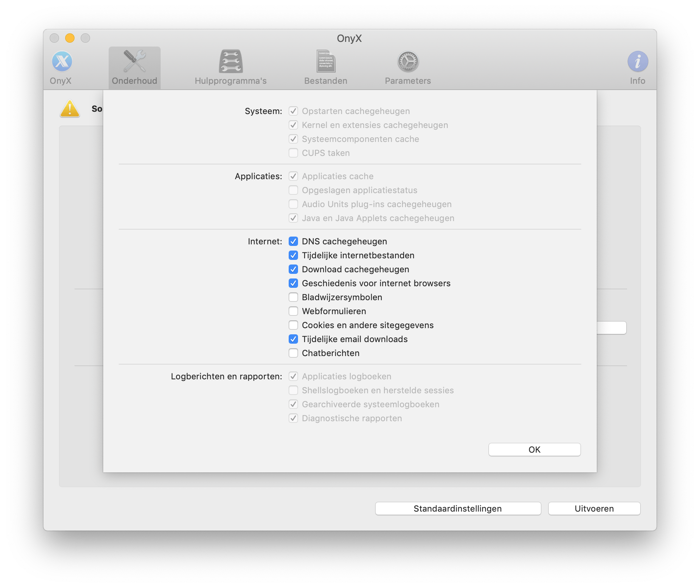Confirm the options sheet with OK
Viewport: 700px width, 588px height.
tap(534, 450)
